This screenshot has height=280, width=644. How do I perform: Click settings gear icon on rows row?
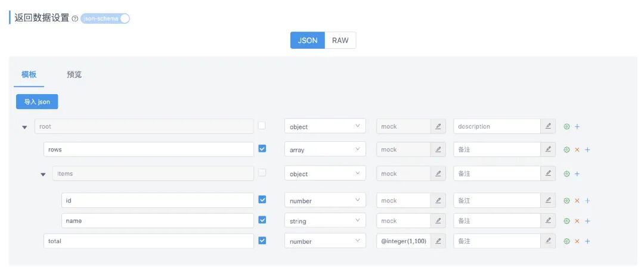tap(566, 150)
